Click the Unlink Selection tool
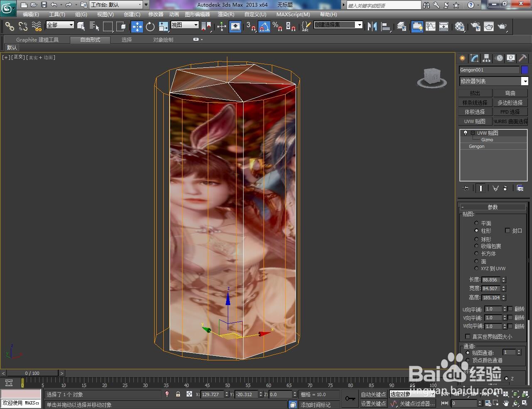The height and width of the screenshot is (409, 532). pos(23,27)
